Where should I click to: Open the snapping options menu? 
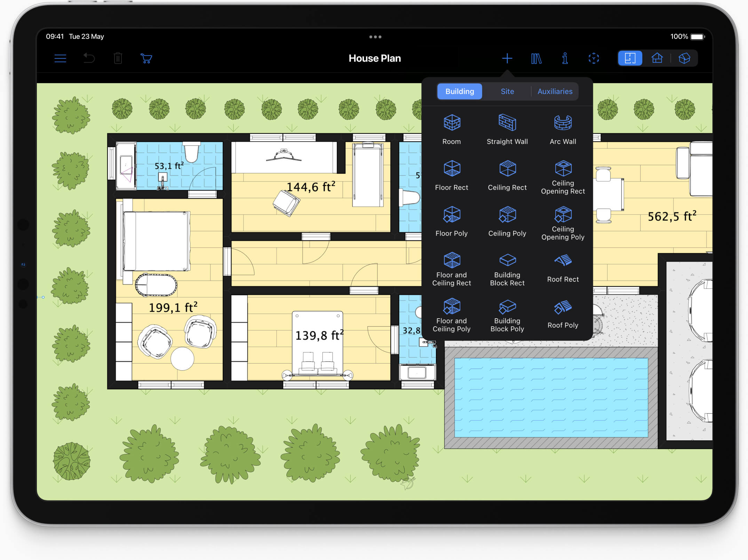click(592, 58)
